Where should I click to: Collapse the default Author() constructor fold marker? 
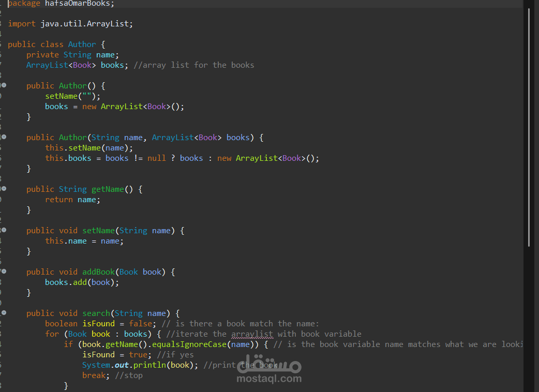4,85
